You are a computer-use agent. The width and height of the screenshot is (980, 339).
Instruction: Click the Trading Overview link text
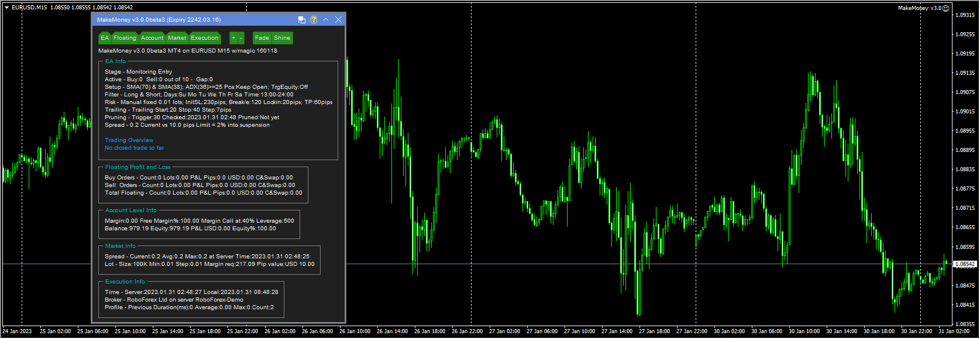129,140
